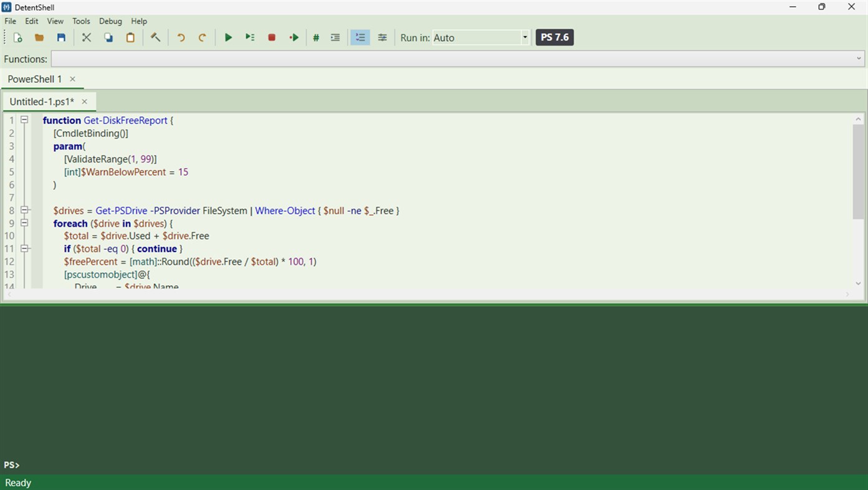Click the PS> console prompt
868x490 pixels.
tap(12, 465)
